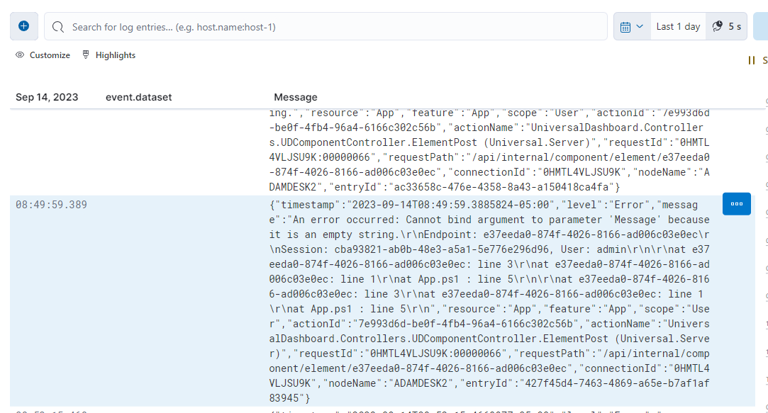Image resolution: width=768 pixels, height=413 pixels.
Task: Open the Customize view options
Action: pos(43,55)
